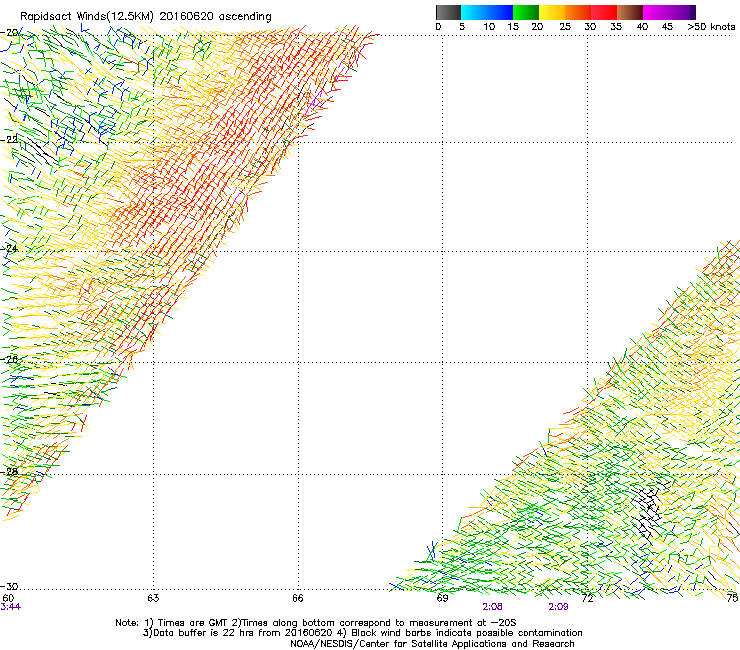Click the '5' legend scale label
This screenshot has height=650, width=740.
(x=462, y=27)
